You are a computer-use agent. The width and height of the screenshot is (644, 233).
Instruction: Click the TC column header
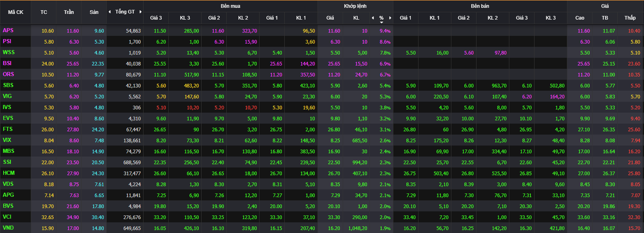(44, 12)
